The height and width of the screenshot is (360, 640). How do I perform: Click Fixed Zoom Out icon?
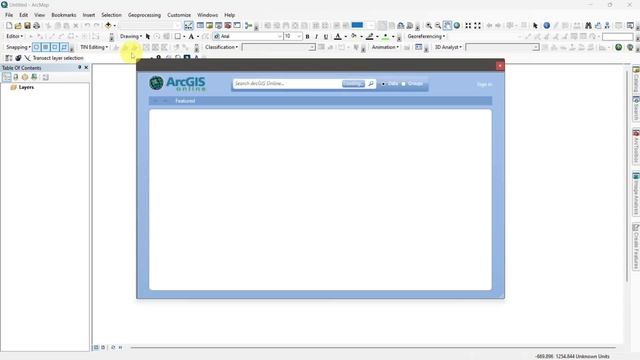(x=477, y=26)
